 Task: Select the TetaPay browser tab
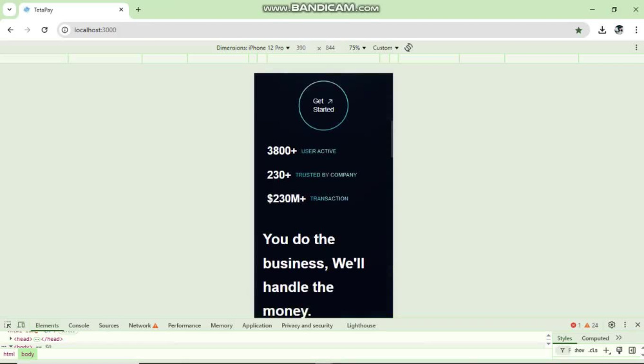pos(73,10)
